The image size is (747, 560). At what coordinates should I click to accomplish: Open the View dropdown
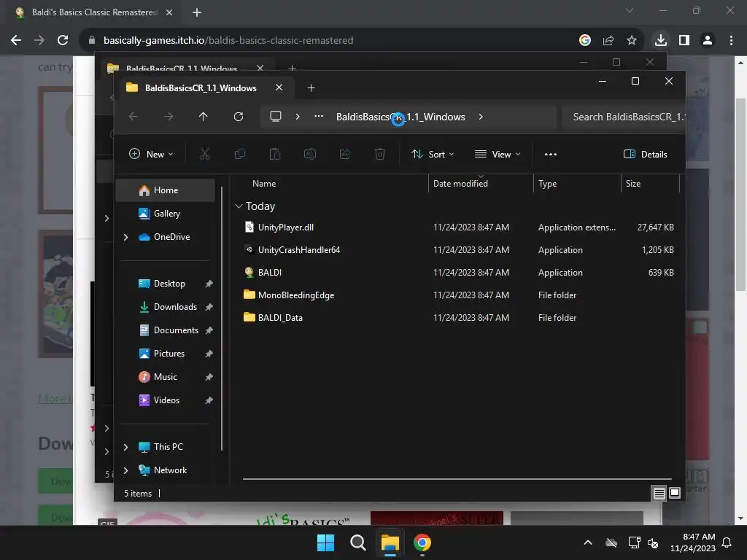pos(498,155)
